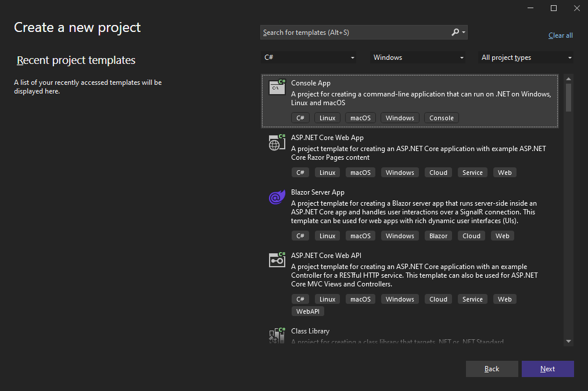
Task: Click the Class Library template icon
Action: 277,335
